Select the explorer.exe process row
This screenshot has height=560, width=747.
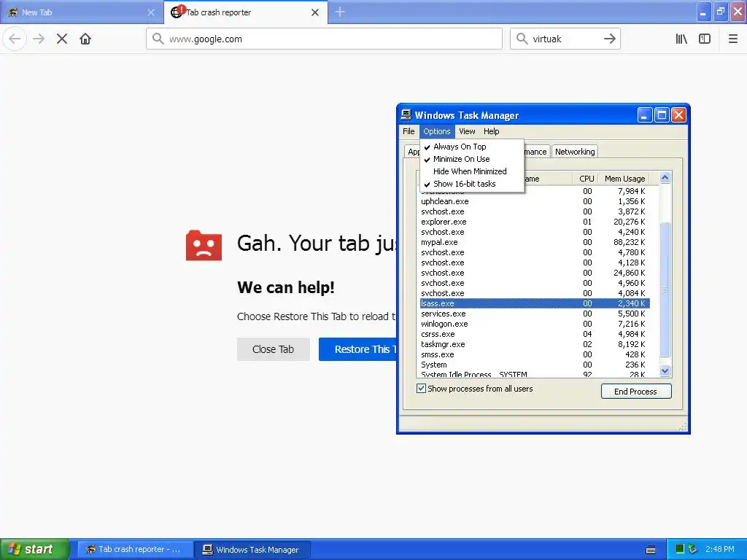pos(535,222)
